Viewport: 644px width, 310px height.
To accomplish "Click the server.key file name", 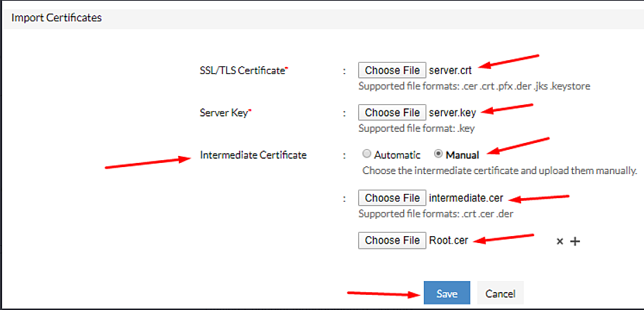I will (452, 113).
